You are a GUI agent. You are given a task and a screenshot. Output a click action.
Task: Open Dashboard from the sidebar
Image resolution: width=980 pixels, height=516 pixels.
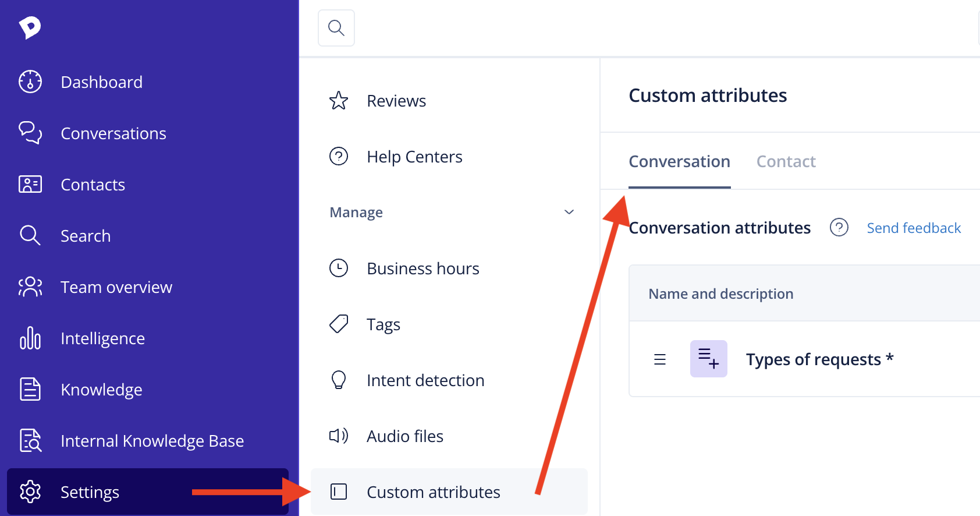[102, 82]
